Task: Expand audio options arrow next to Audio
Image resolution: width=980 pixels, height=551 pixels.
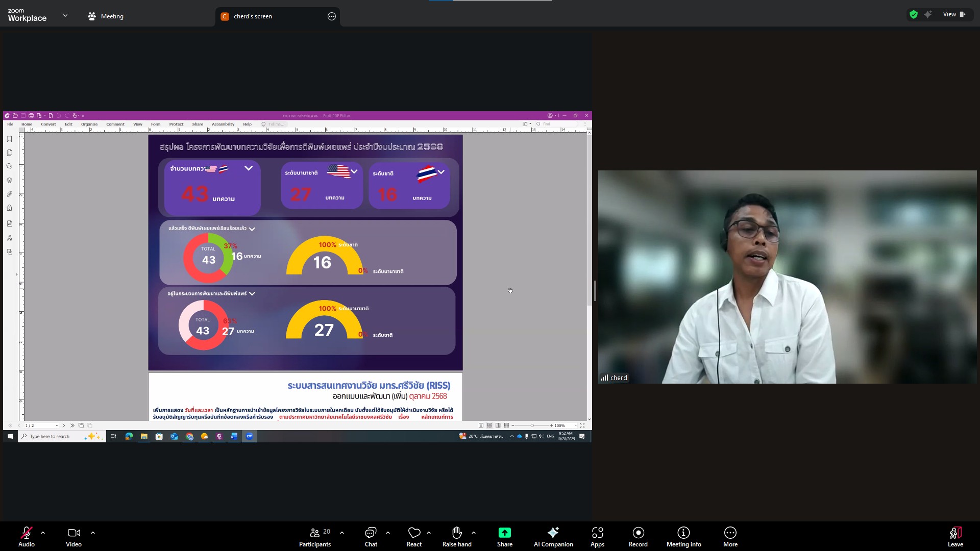Action: (x=43, y=533)
